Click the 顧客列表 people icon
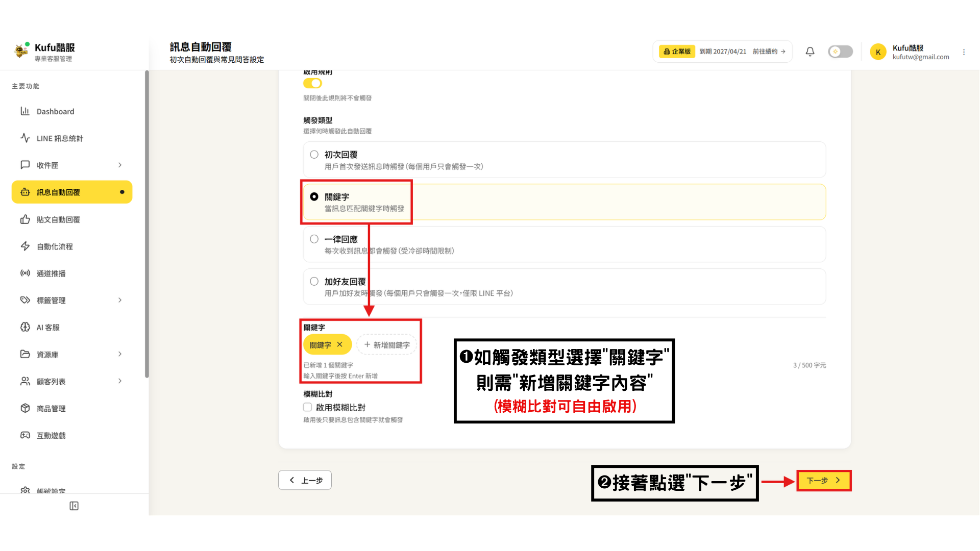This screenshot has width=980, height=551. click(x=25, y=381)
